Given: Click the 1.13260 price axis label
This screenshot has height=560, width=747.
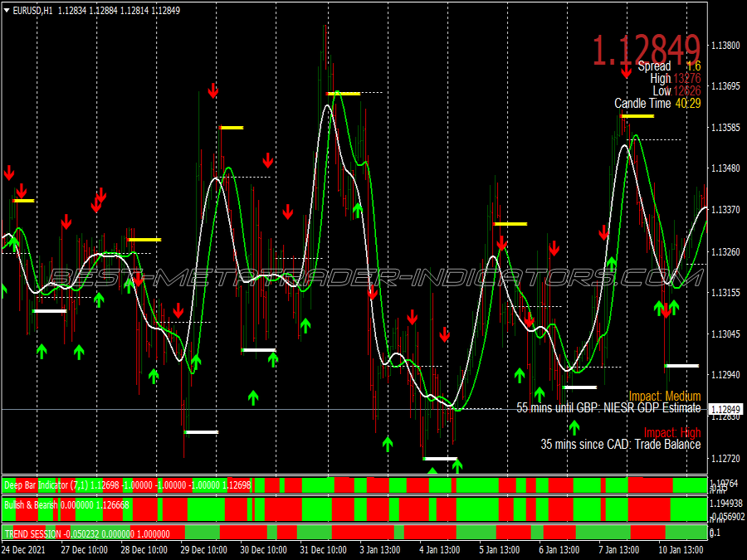Looking at the screenshot, I should coord(725,251).
